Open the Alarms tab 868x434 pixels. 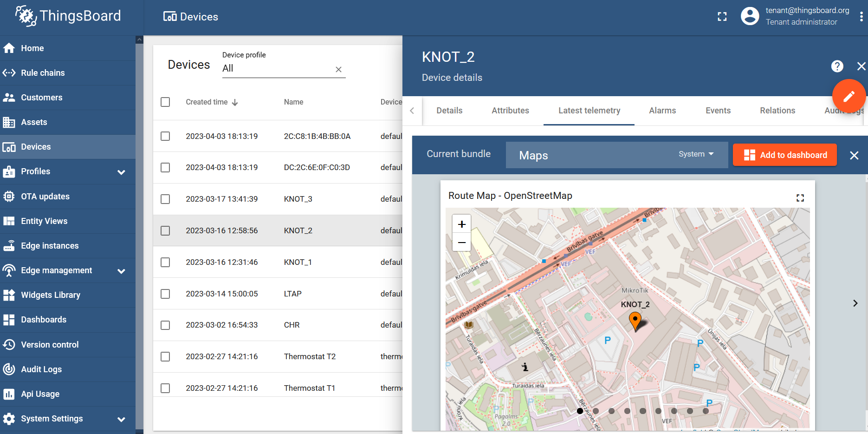coord(662,111)
